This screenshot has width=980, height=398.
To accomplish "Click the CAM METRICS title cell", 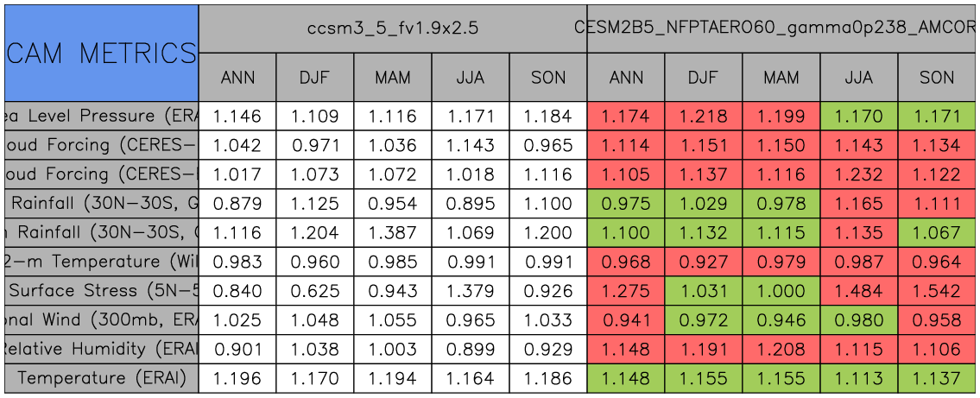I will pyautogui.click(x=101, y=54).
